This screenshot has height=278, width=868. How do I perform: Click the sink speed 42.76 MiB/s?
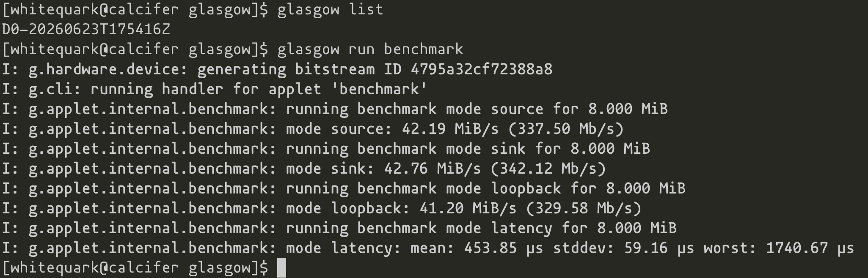[x=433, y=169]
